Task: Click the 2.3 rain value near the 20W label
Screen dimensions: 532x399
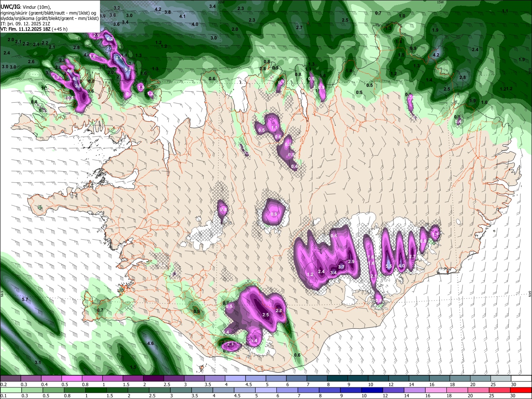Action: point(241,8)
